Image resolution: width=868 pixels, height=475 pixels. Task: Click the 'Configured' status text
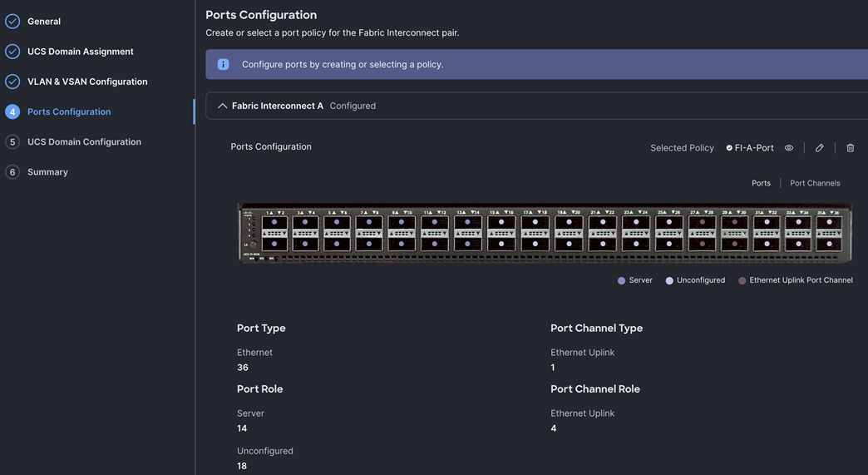(353, 106)
